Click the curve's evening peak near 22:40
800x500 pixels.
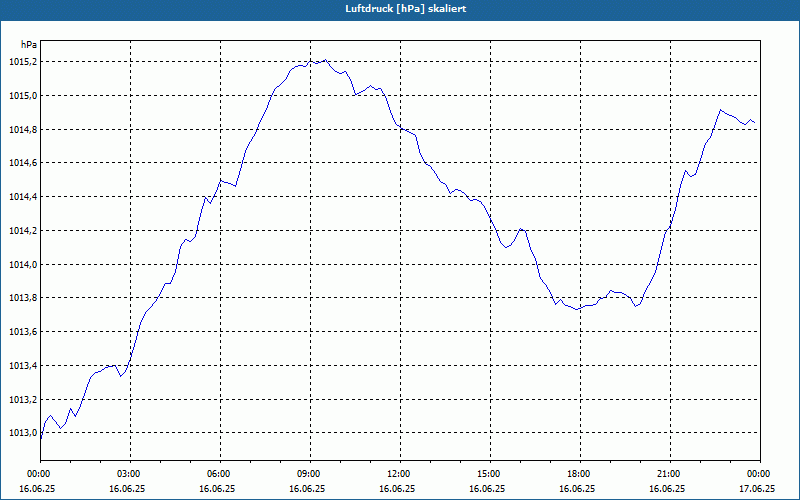[x=720, y=110]
